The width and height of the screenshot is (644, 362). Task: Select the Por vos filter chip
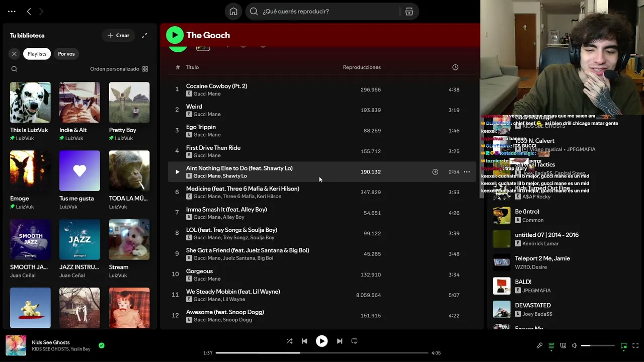pyautogui.click(x=66, y=54)
